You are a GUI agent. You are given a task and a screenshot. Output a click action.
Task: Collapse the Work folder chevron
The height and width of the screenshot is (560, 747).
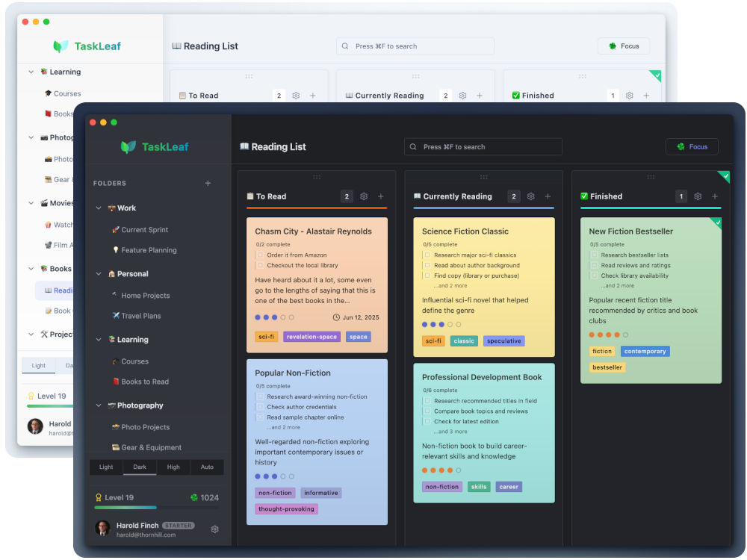(x=99, y=208)
